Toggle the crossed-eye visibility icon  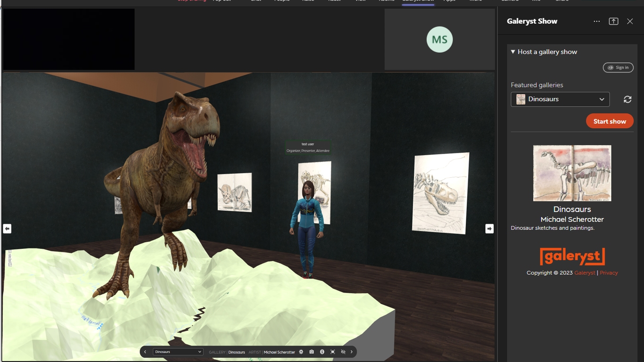pyautogui.click(x=343, y=352)
